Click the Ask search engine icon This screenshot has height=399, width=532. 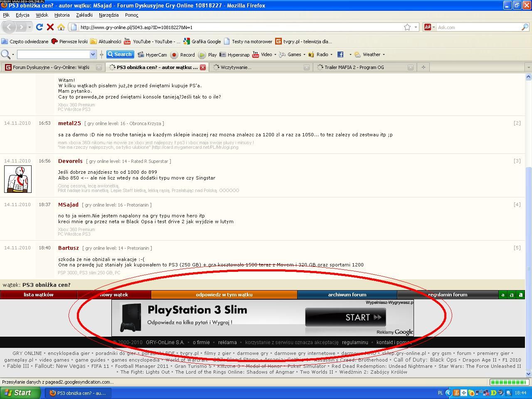tap(427, 27)
